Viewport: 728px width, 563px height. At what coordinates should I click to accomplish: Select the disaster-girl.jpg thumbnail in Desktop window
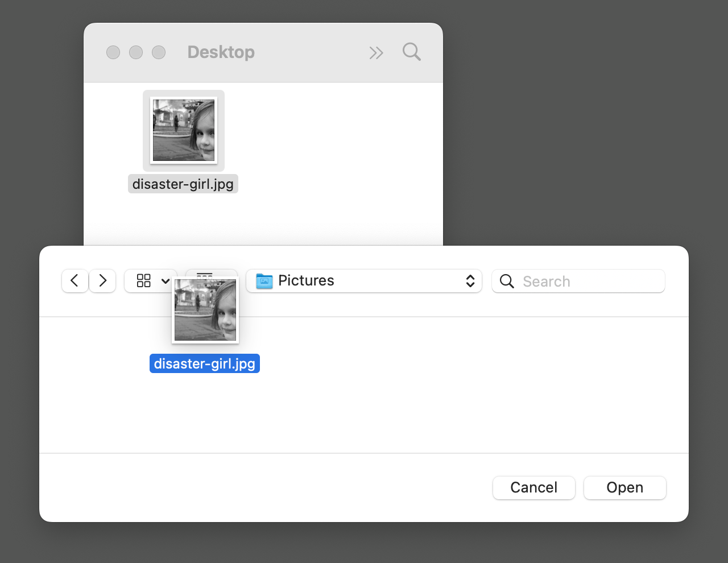pos(184,131)
